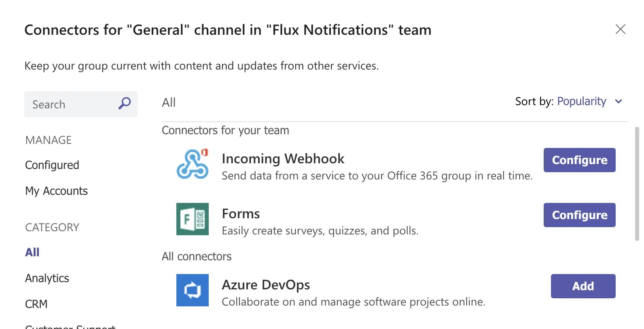Expand the Sort by chevron arrow
Viewport: 644px width, 329px height.
(619, 101)
